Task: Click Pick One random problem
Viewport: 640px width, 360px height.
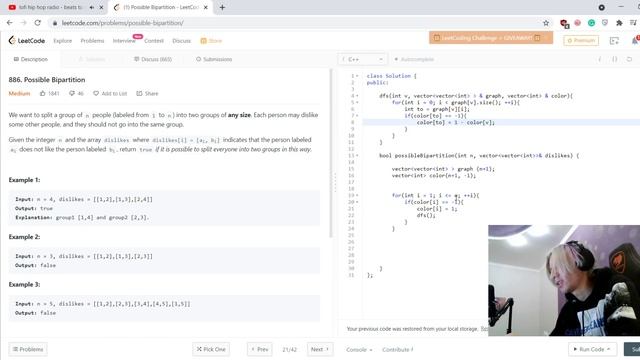Action: [211, 349]
